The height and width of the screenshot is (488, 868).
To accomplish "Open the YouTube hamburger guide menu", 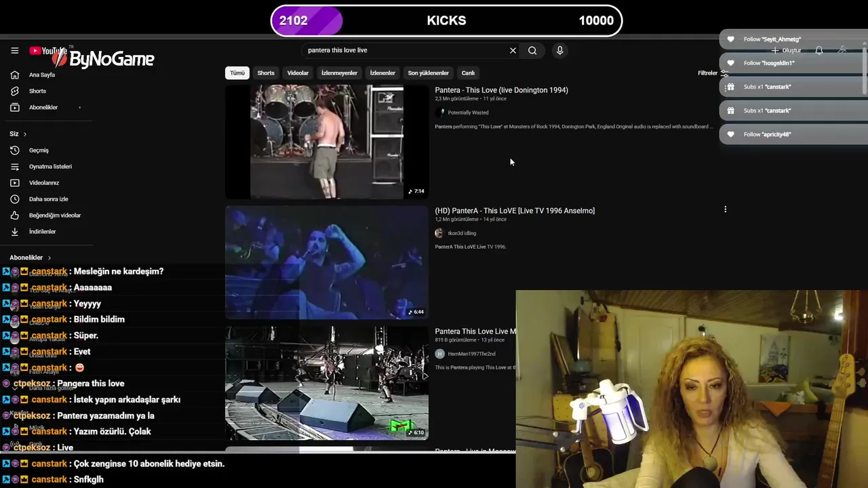I will pyautogui.click(x=14, y=50).
